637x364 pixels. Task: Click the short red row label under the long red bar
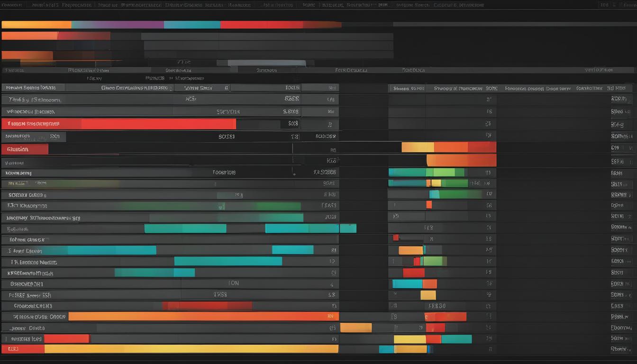25,149
